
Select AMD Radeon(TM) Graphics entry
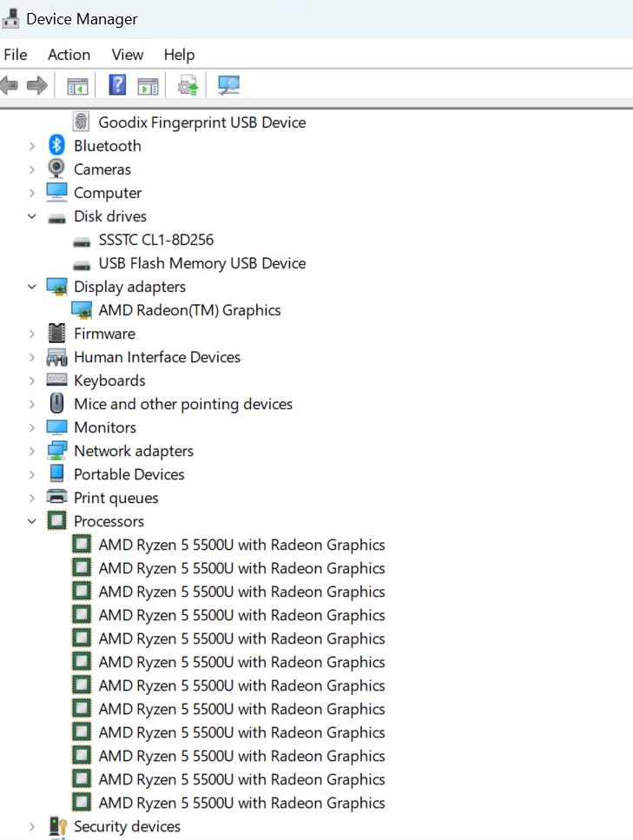point(189,311)
